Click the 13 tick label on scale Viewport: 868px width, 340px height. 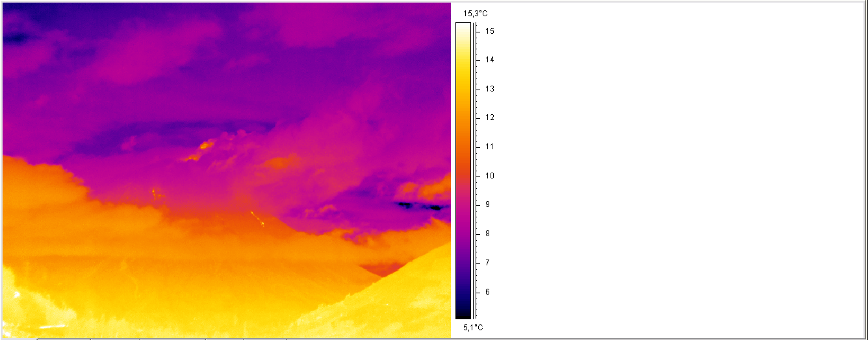[490, 89]
